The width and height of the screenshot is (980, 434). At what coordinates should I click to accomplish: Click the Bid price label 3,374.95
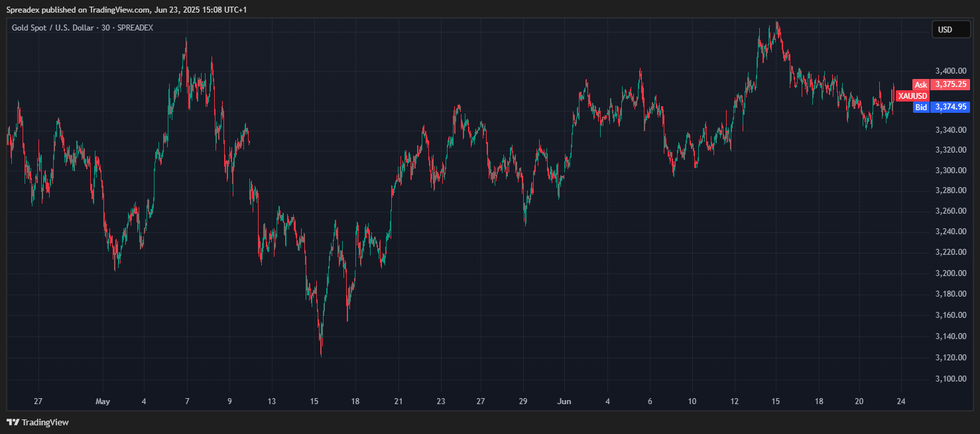coord(950,107)
